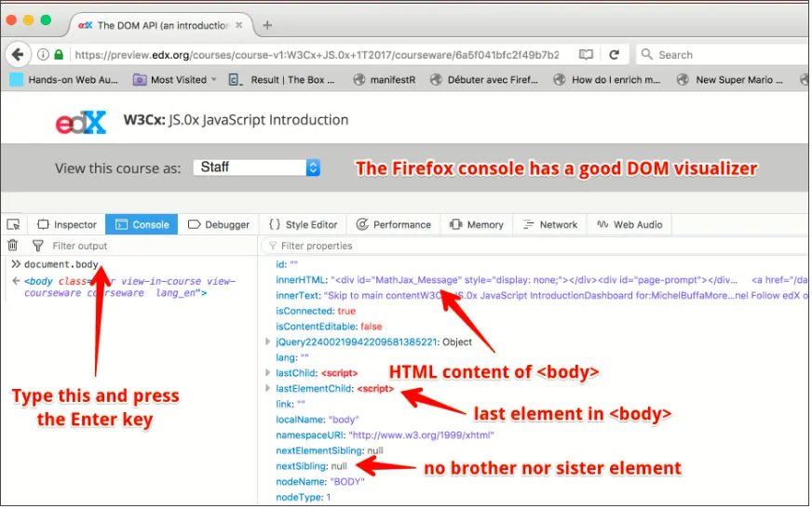The image size is (812, 509).
Task: Click the nextElementSibling: null property
Action: point(330,450)
